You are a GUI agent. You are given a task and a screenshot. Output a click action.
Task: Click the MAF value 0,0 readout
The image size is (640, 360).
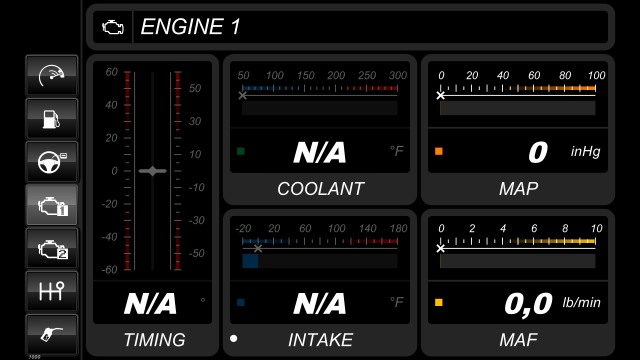coord(528,304)
